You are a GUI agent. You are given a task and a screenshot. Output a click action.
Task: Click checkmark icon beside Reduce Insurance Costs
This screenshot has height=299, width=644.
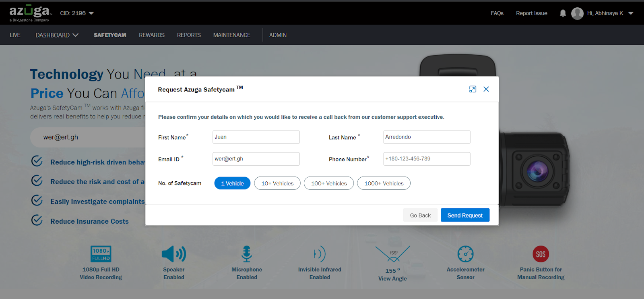(x=37, y=220)
